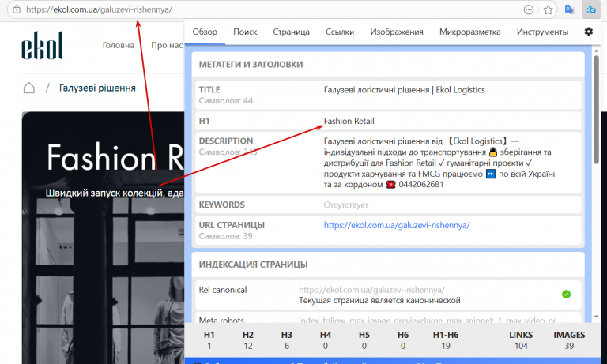The image size is (607, 364).
Task: Click the IMAGES count of 39
Action: pyautogui.click(x=569, y=340)
